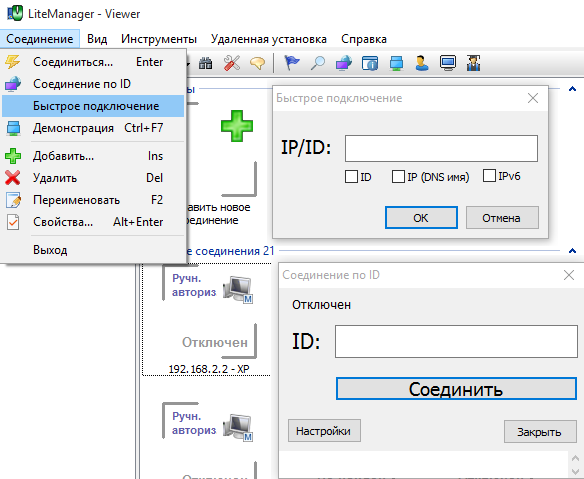Open the wrench and screwdriver tools icon
This screenshot has width=584, height=479.
point(232,63)
